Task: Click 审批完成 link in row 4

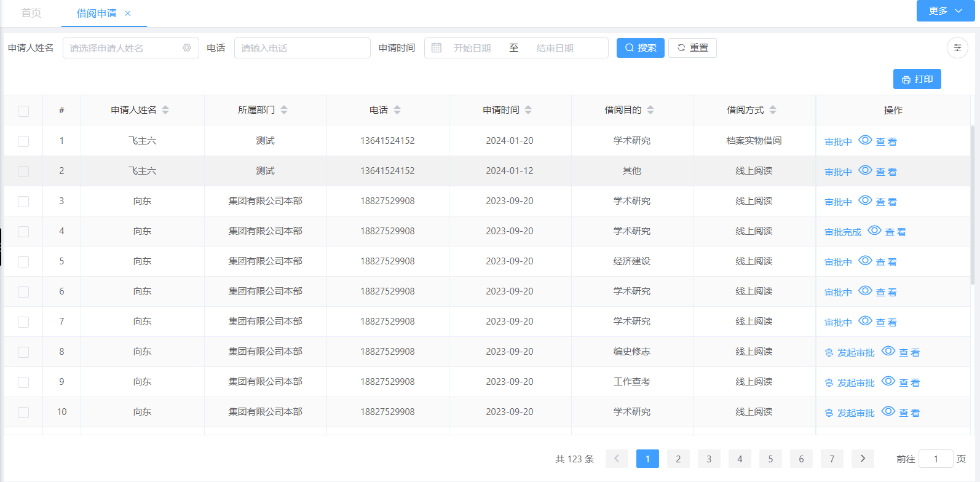Action: tap(843, 232)
